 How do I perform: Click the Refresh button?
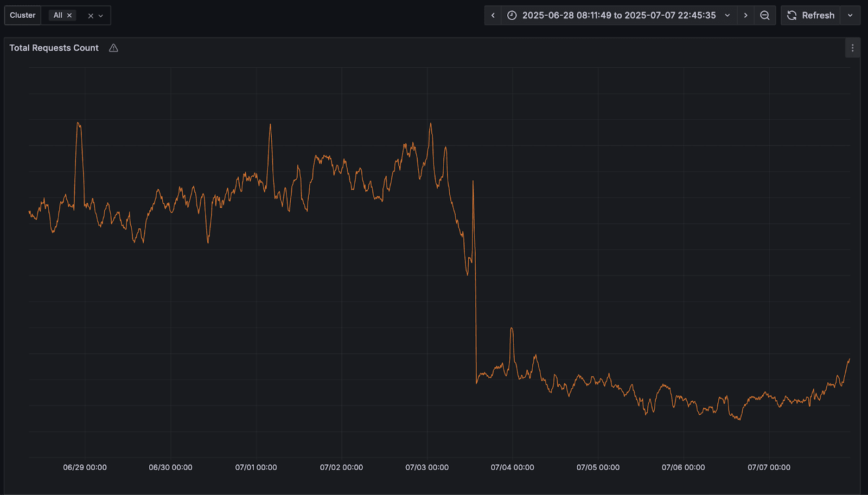tap(811, 15)
